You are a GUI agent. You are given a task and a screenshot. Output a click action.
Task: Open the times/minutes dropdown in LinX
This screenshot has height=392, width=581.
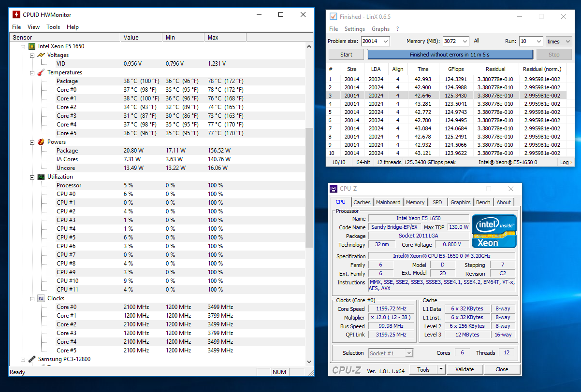[x=567, y=42]
